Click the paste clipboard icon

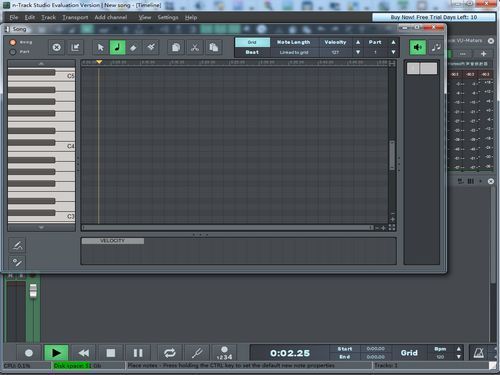pyautogui.click(x=214, y=48)
